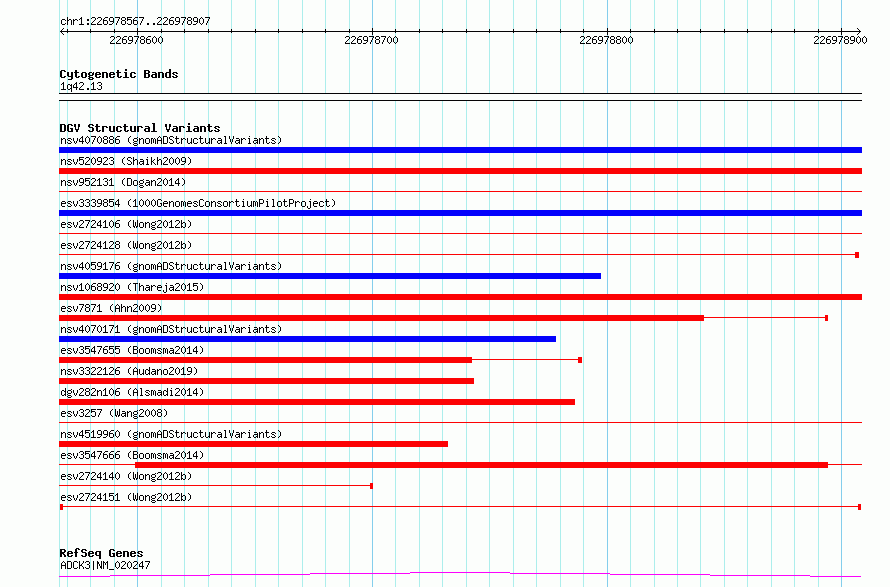The image size is (890, 587).
Task: Click ruler position 226978700
Action: [x=371, y=40]
